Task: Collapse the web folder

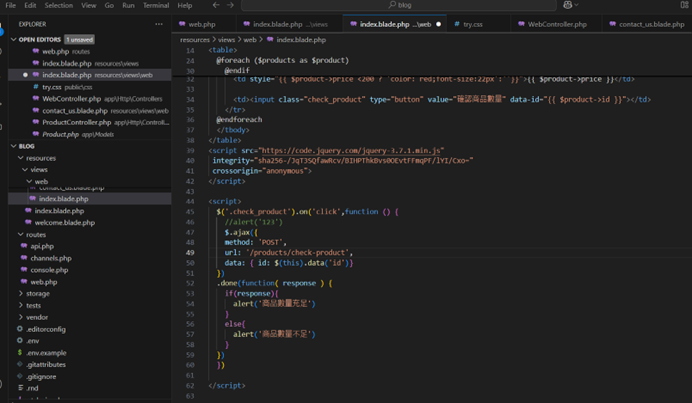Action: [x=41, y=181]
